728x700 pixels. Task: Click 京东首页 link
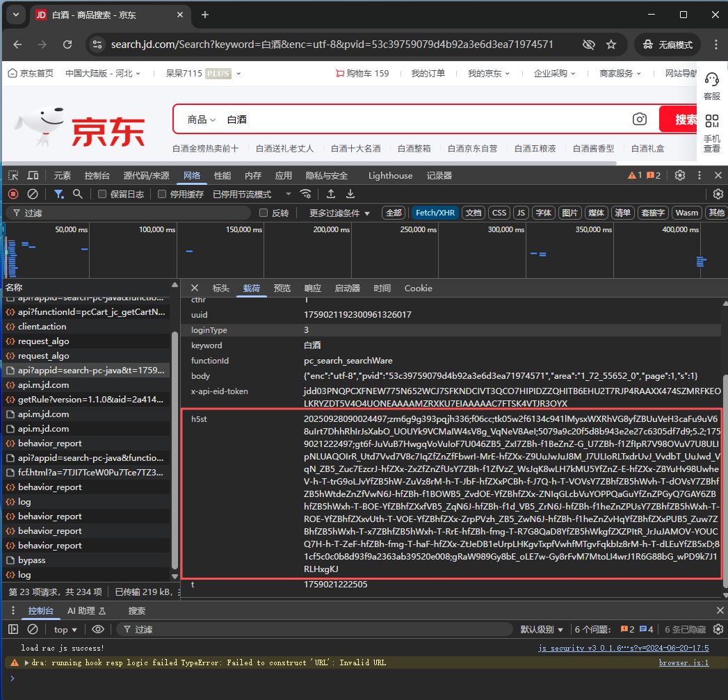[31, 74]
